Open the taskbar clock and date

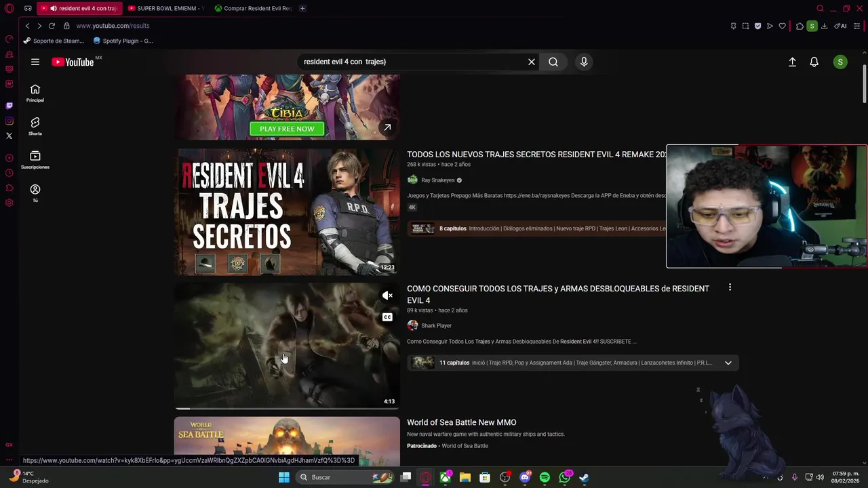[x=846, y=477]
